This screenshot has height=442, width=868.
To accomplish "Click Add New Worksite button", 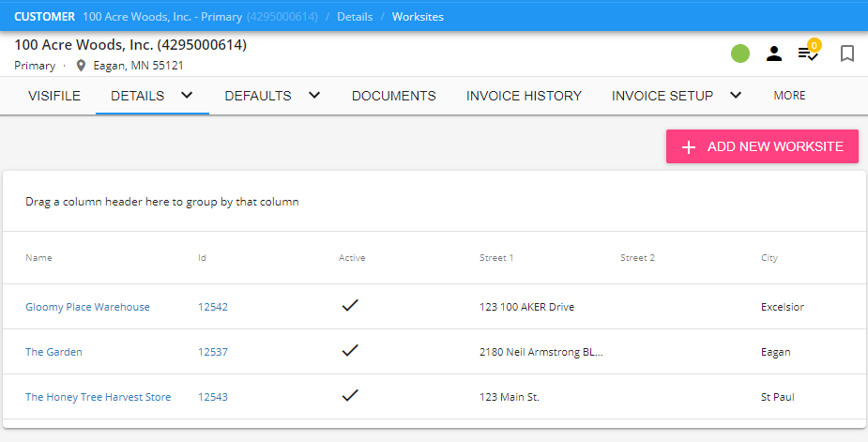I will pos(762,146).
